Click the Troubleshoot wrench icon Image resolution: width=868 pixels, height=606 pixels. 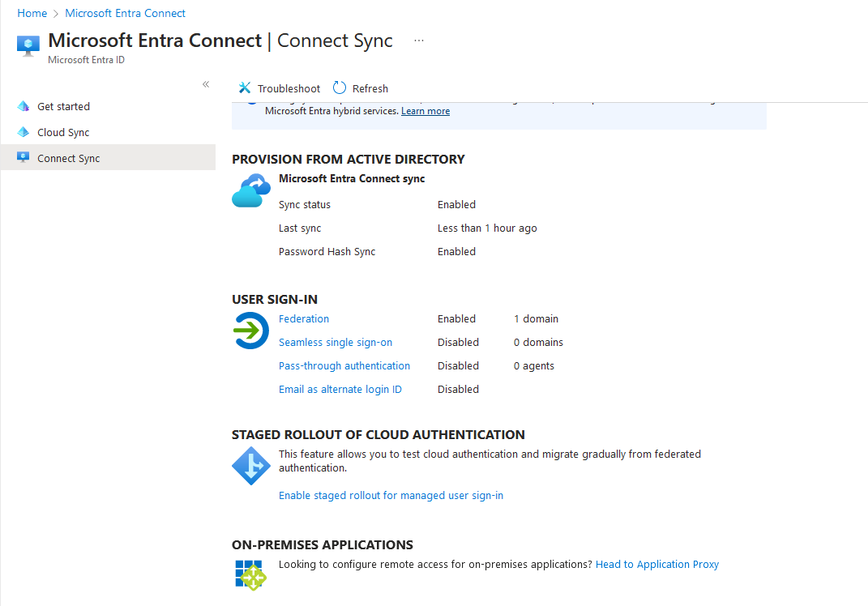click(245, 88)
